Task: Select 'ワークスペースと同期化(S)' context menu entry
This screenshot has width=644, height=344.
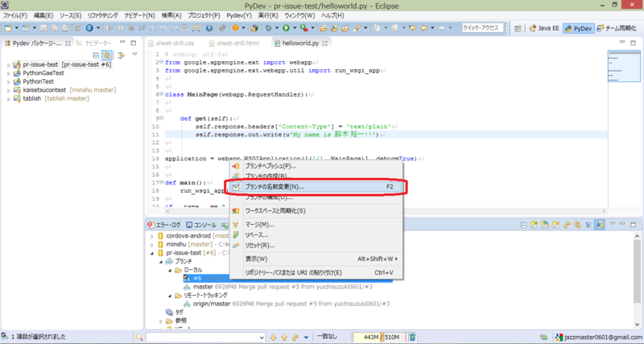Action: [316, 211]
